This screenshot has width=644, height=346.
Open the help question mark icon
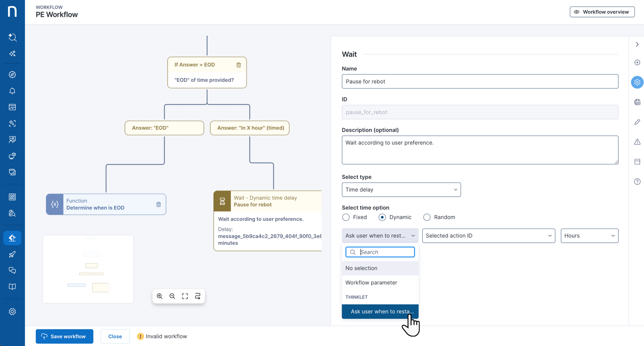[x=637, y=182]
